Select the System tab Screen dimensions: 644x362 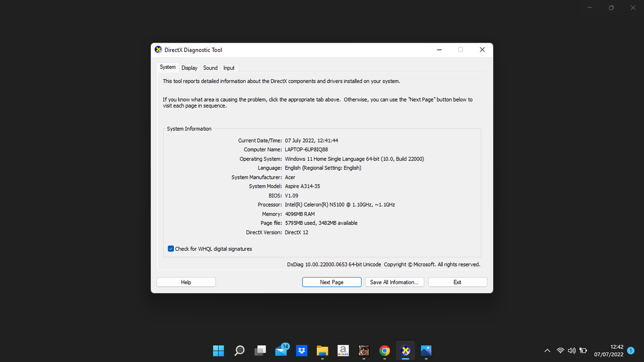pyautogui.click(x=168, y=67)
